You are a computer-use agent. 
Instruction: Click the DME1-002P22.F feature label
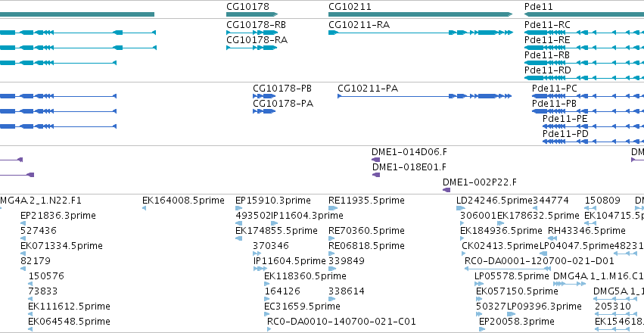click(x=480, y=182)
